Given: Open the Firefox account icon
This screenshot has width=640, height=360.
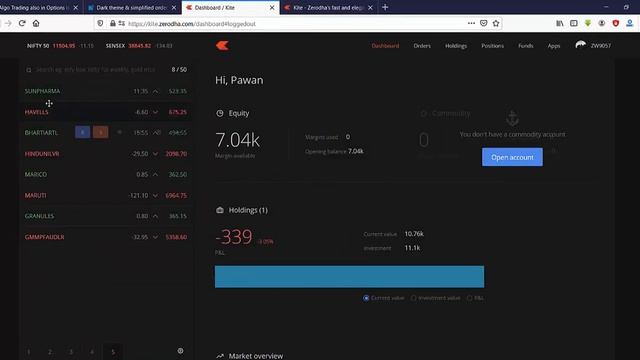Looking at the screenshot, I should pyautogui.click(x=602, y=23).
